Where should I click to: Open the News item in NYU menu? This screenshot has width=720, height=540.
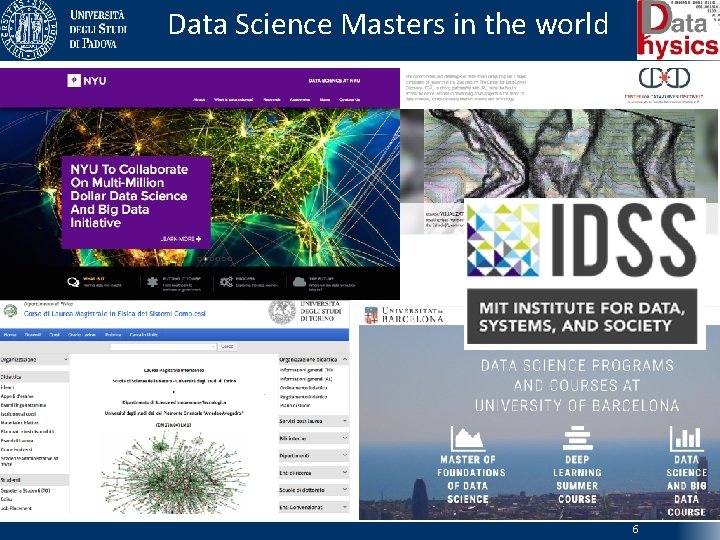point(325,100)
